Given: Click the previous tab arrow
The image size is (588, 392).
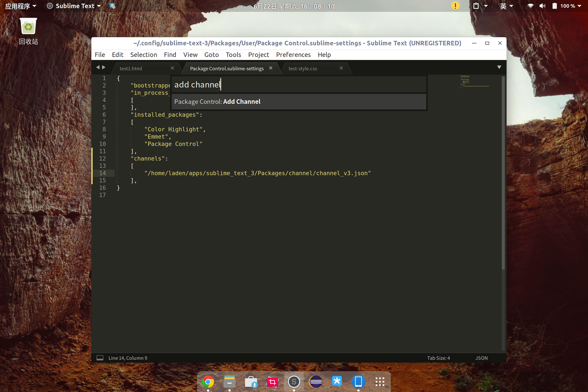Looking at the screenshot, I should [98, 67].
